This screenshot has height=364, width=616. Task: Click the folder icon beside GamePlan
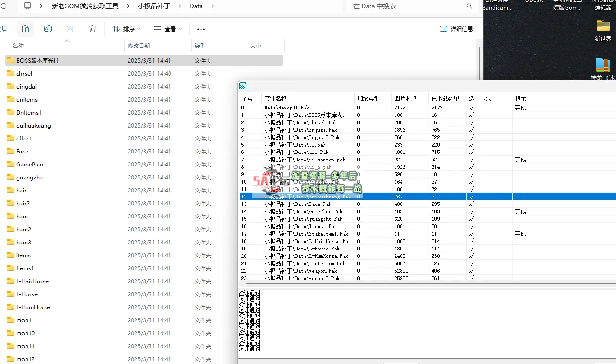tap(11, 164)
